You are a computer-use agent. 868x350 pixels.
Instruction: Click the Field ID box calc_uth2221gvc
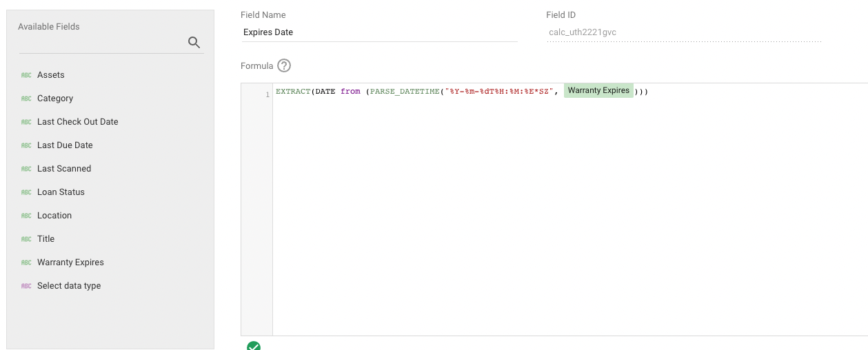(683, 32)
